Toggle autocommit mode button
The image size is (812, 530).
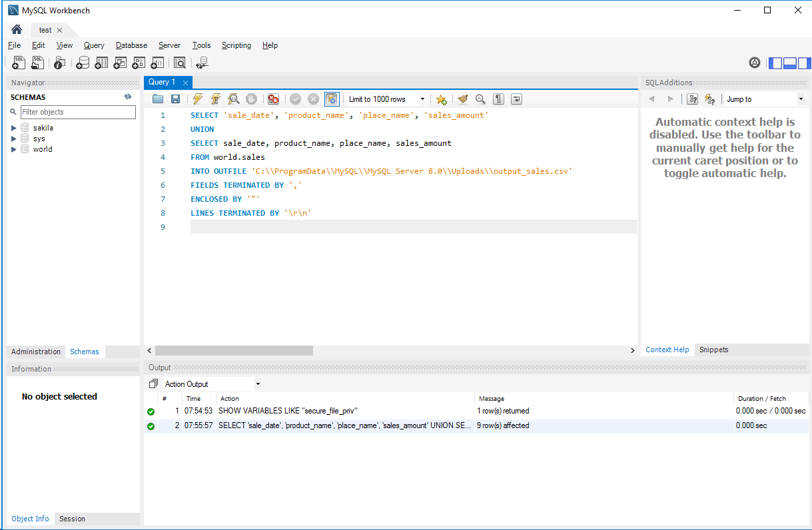(x=332, y=99)
